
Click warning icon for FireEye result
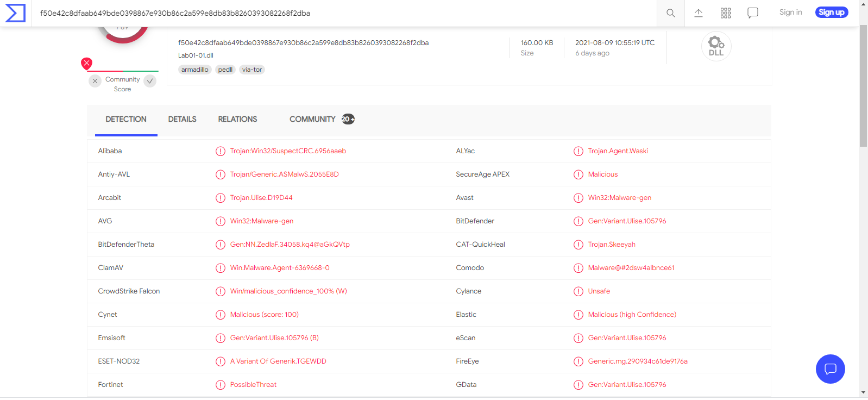tap(578, 361)
